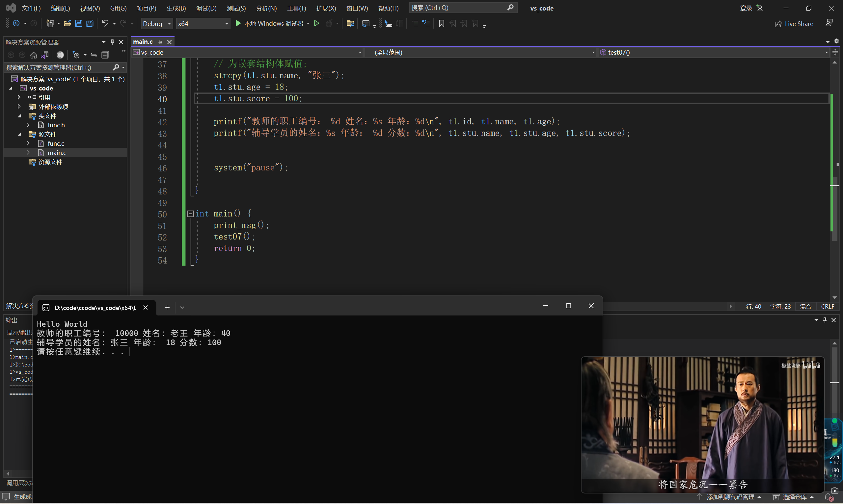Click the open file folder icon
The image size is (843, 504).
tap(67, 23)
